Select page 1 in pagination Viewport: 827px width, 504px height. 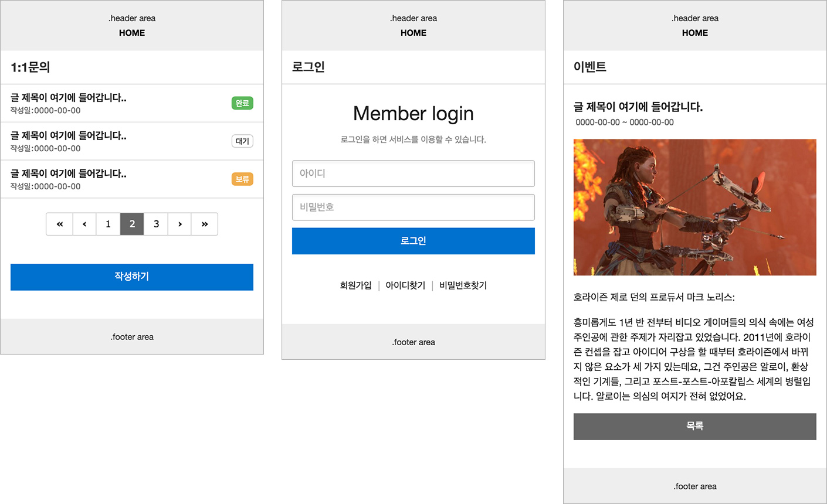(108, 224)
